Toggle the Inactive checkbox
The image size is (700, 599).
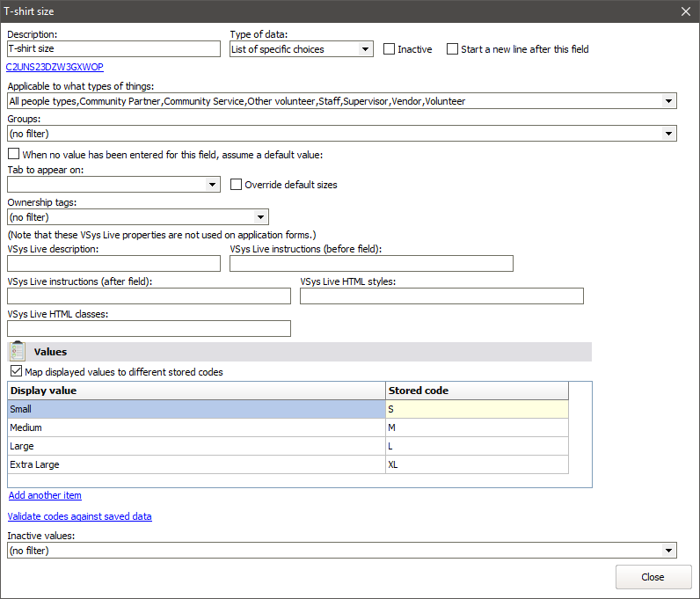(x=390, y=49)
